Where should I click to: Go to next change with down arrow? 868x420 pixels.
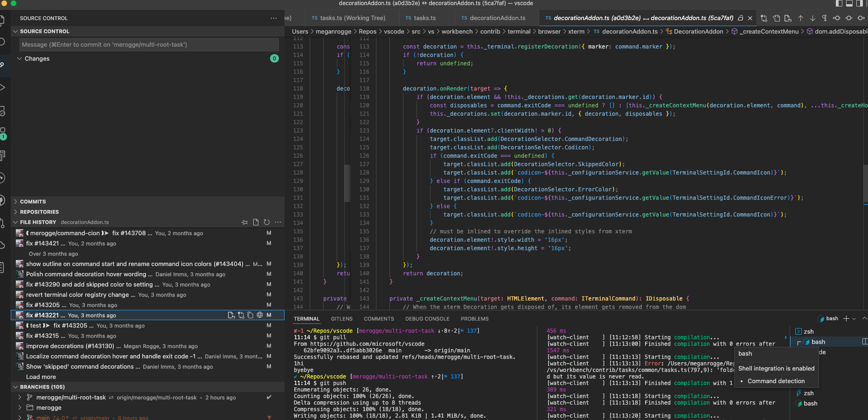(812, 18)
